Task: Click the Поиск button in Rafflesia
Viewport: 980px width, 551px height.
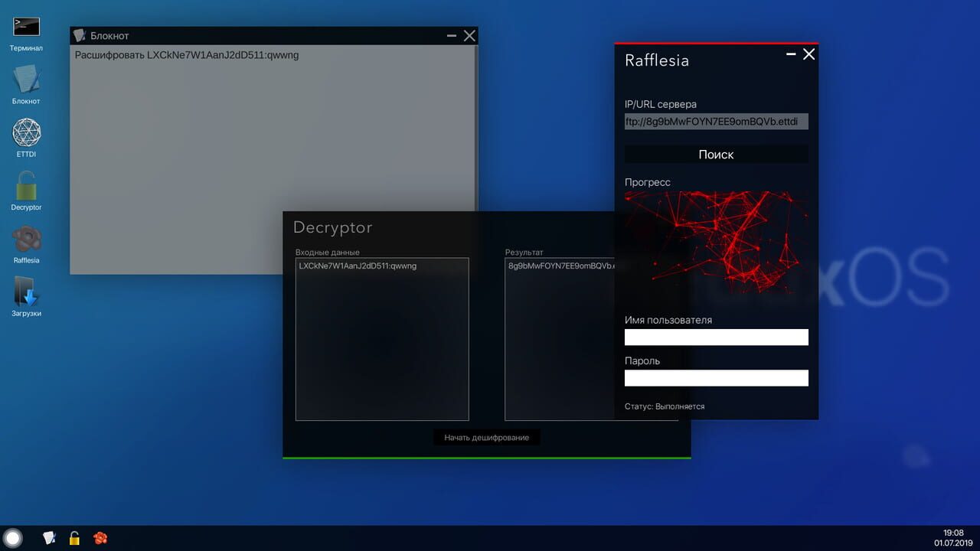Action: pos(715,154)
